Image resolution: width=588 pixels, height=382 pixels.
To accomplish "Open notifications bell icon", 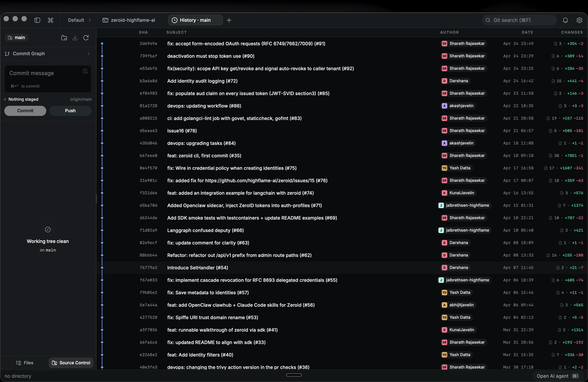I will tap(565, 20).
